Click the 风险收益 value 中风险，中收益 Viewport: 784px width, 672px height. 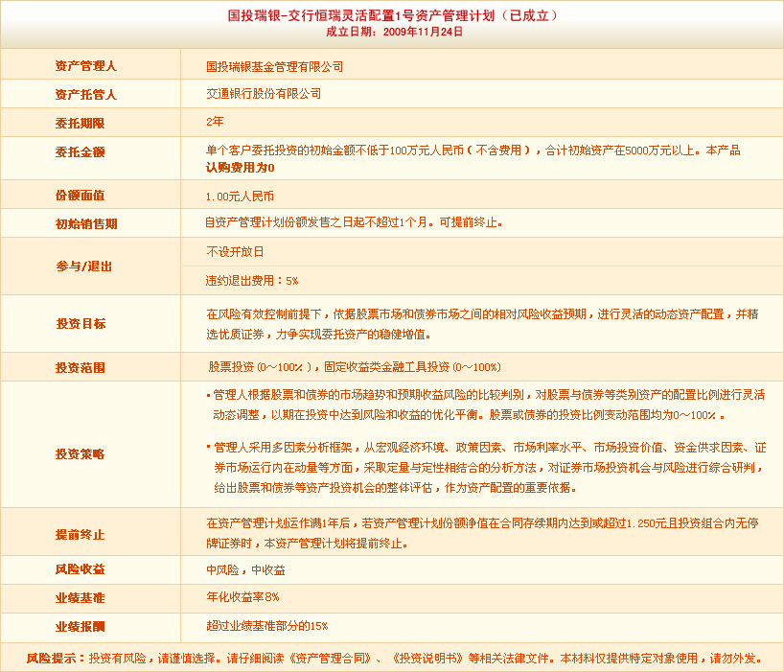tap(245, 569)
